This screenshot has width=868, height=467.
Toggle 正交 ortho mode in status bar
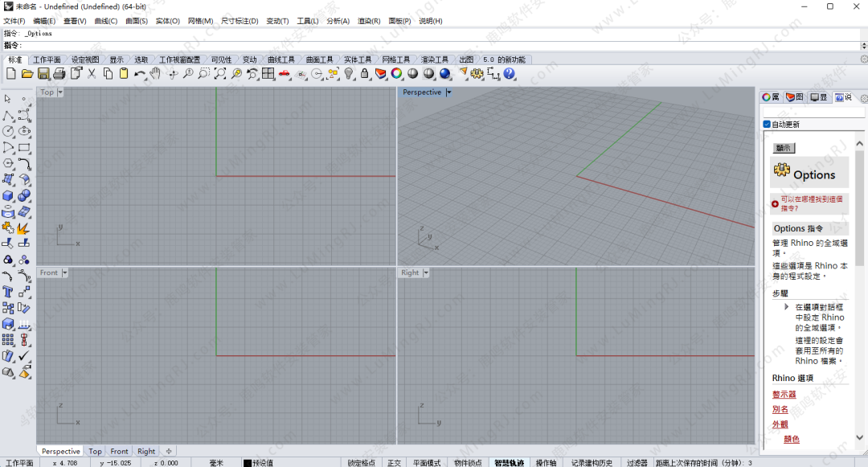(394, 462)
